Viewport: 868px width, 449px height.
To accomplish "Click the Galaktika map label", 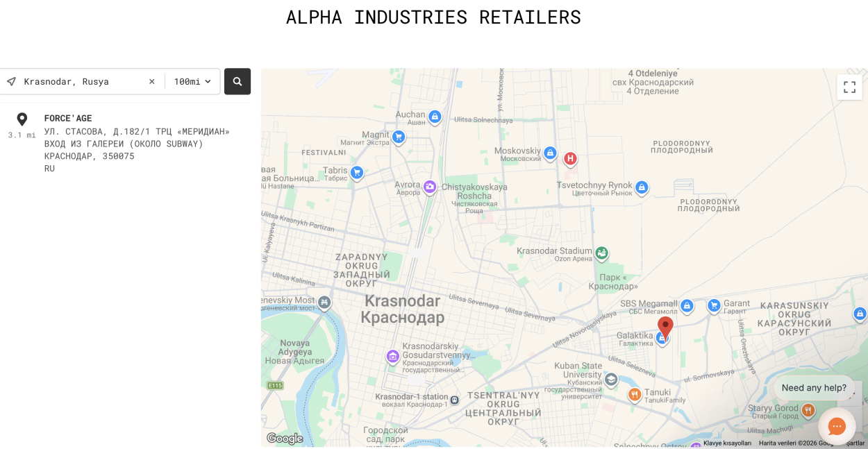I will tap(635, 339).
